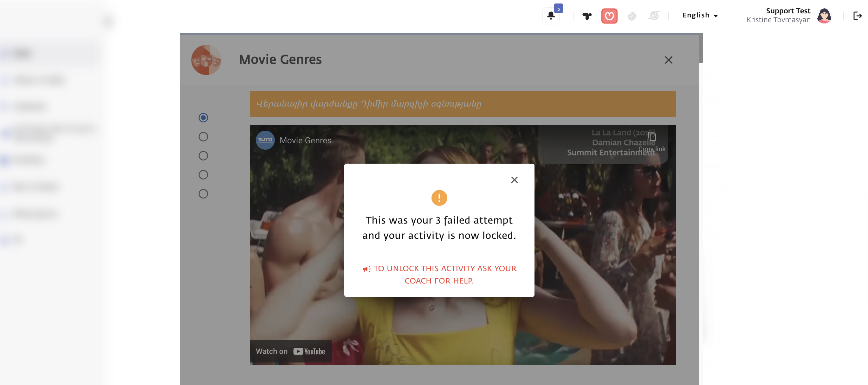Open Kristine Tovmasyan's avatar

(x=824, y=16)
